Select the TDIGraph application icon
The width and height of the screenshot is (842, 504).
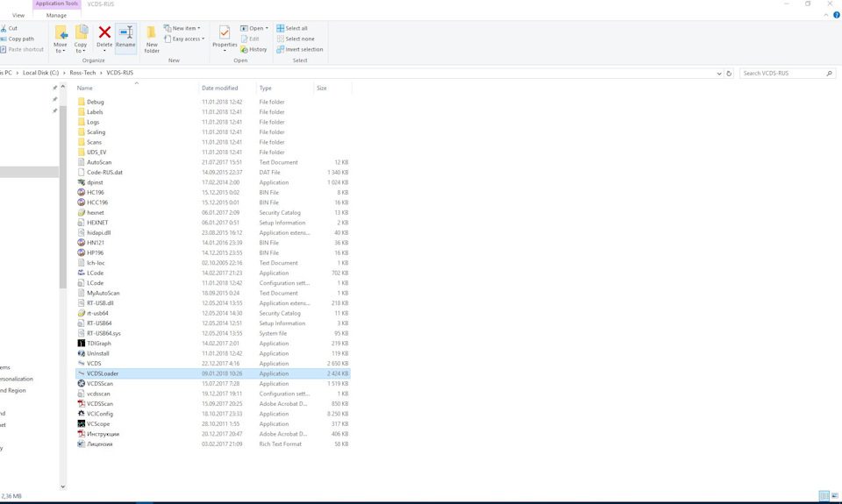pyautogui.click(x=81, y=344)
